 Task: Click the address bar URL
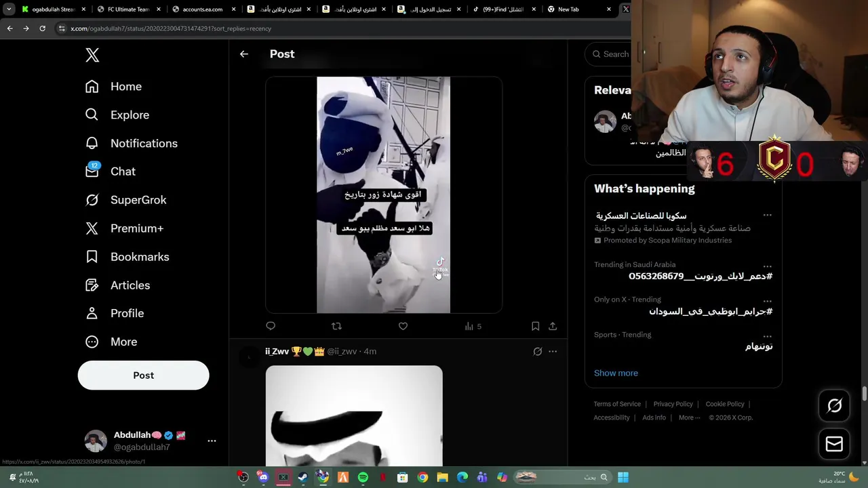[171, 28]
